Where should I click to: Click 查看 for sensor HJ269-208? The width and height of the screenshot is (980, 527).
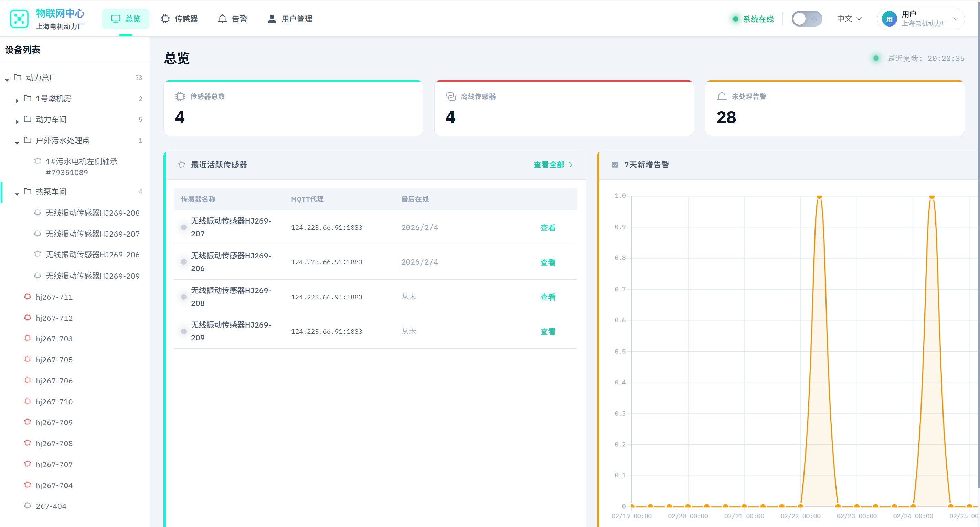coord(547,297)
